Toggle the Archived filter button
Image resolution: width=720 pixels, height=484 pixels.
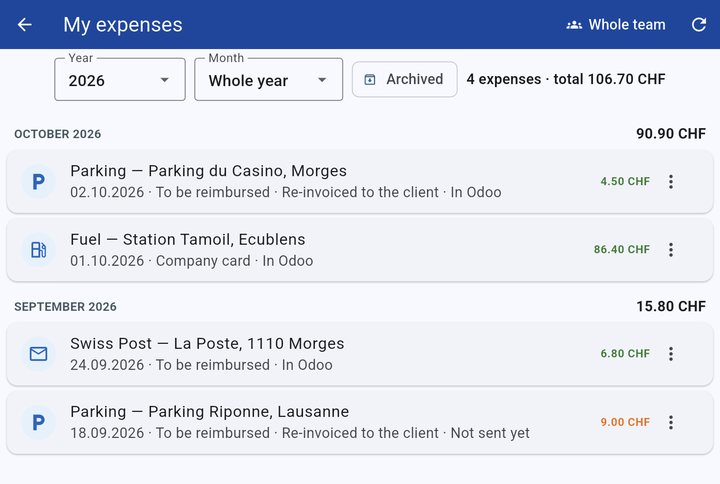pos(405,79)
